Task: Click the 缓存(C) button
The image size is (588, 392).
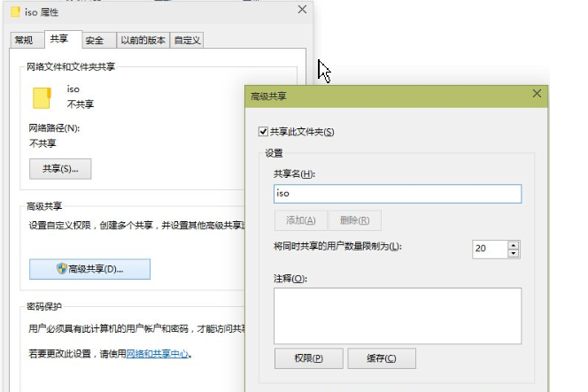Action: (x=382, y=358)
